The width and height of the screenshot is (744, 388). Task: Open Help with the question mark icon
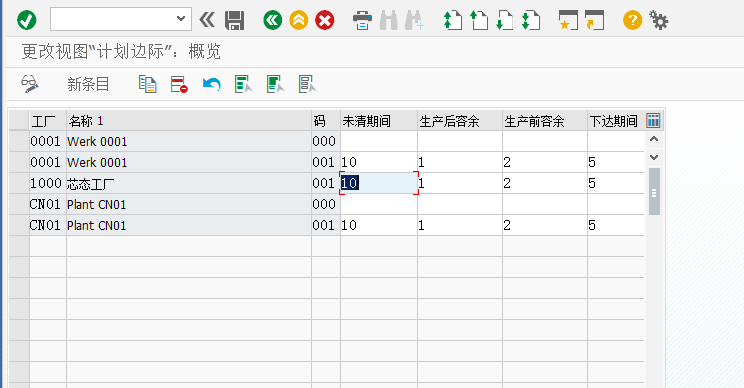(632, 20)
